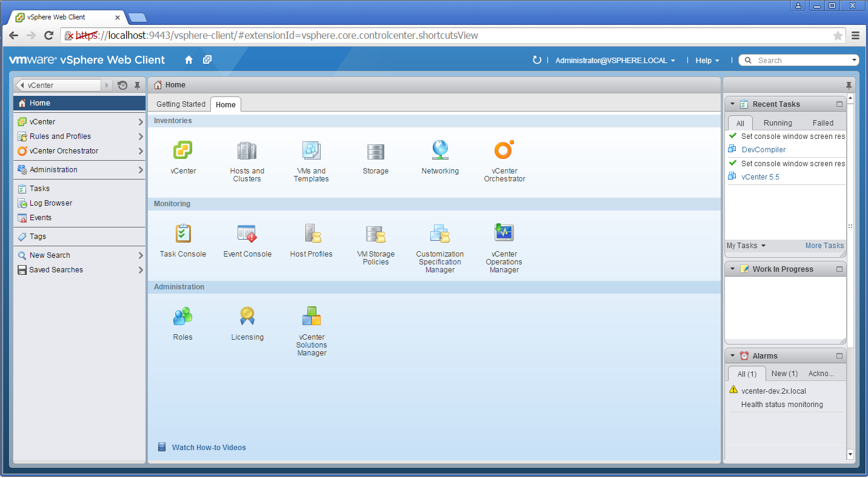Open the Task Console icon
This screenshot has height=478, width=868.
coord(183,234)
